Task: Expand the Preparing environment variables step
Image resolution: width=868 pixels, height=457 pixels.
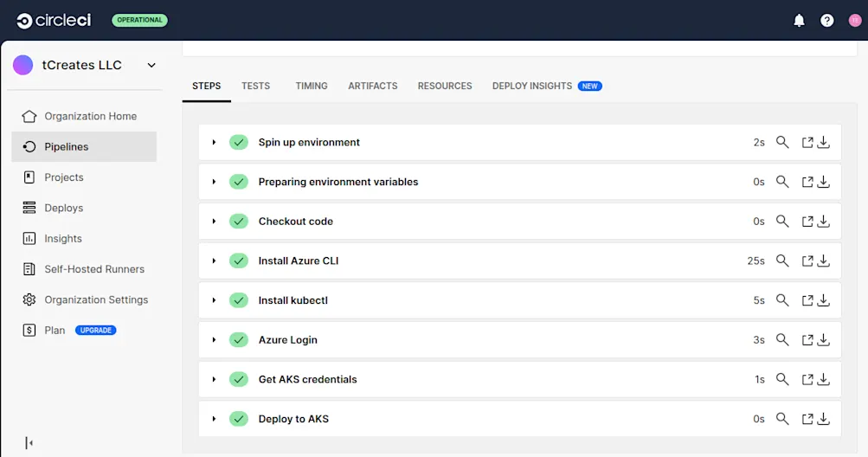Action: [x=214, y=182]
